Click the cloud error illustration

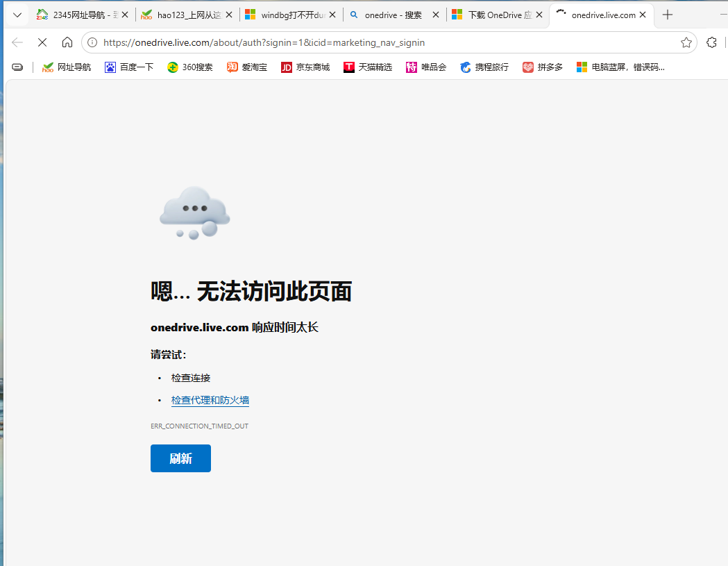tap(195, 213)
